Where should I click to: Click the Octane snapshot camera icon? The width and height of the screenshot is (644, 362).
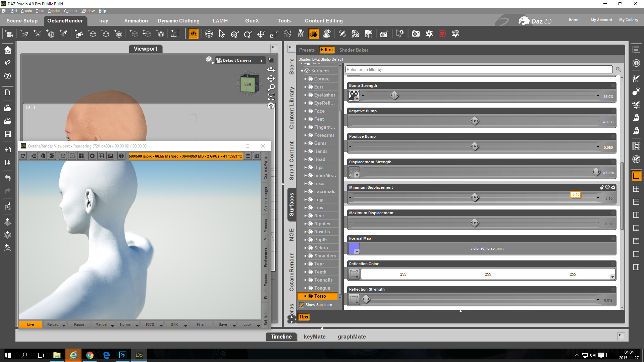pos(257,156)
